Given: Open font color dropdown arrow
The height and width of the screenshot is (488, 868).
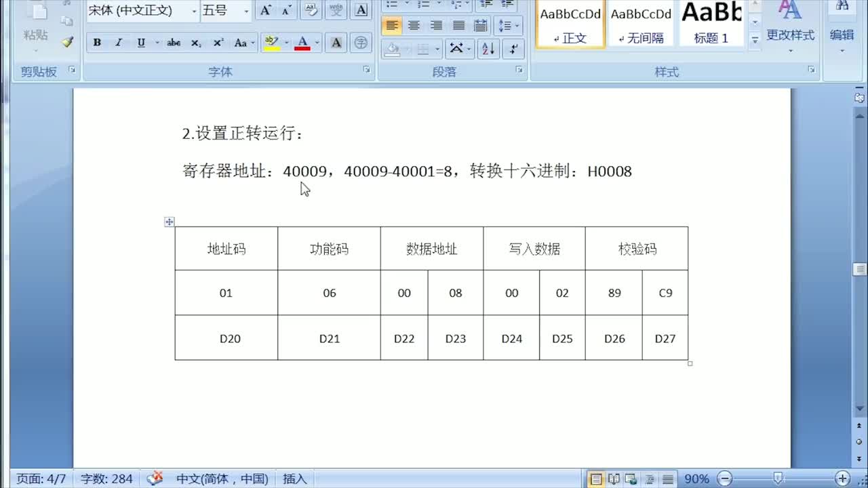Looking at the screenshot, I should point(317,43).
